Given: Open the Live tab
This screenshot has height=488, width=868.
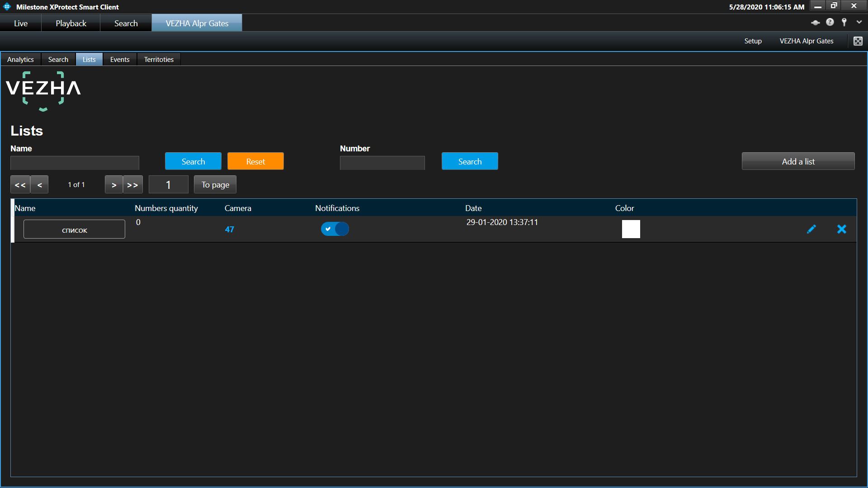Looking at the screenshot, I should click(21, 23).
